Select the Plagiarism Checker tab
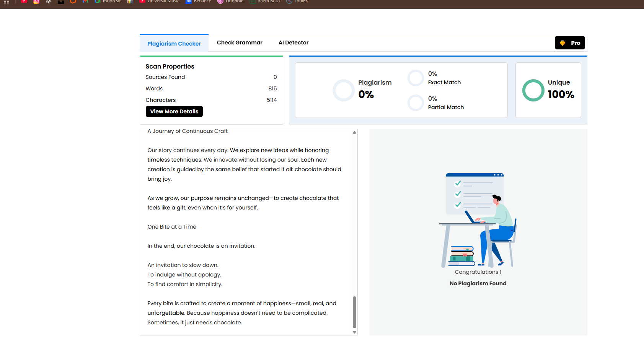 point(174,43)
